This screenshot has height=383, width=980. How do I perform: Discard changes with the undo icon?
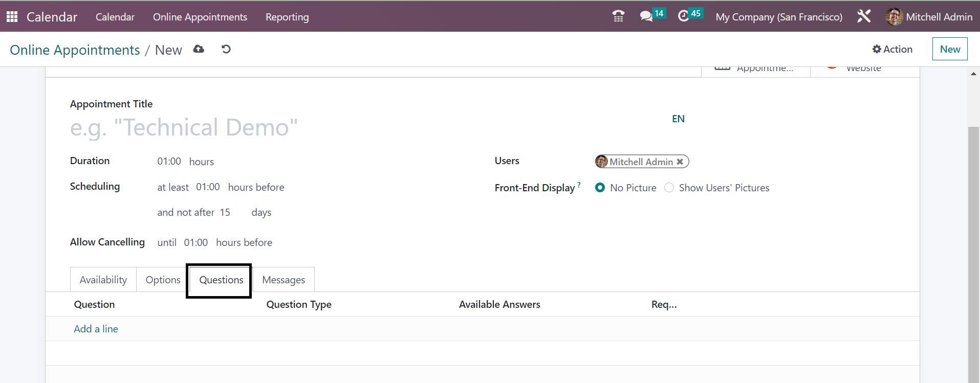226,49
